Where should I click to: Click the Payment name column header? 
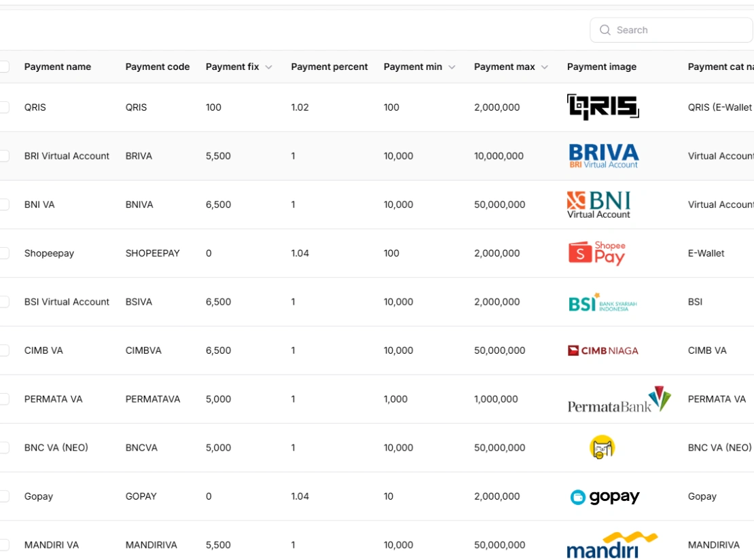click(58, 67)
